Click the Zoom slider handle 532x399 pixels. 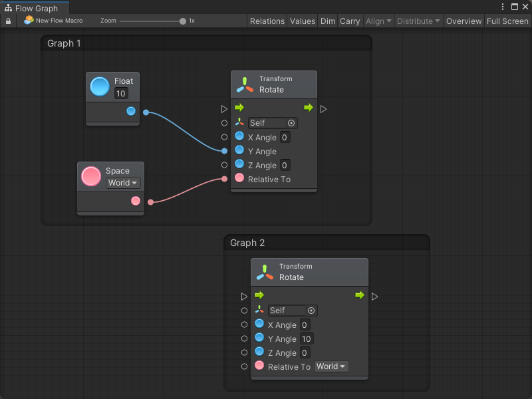(183, 21)
